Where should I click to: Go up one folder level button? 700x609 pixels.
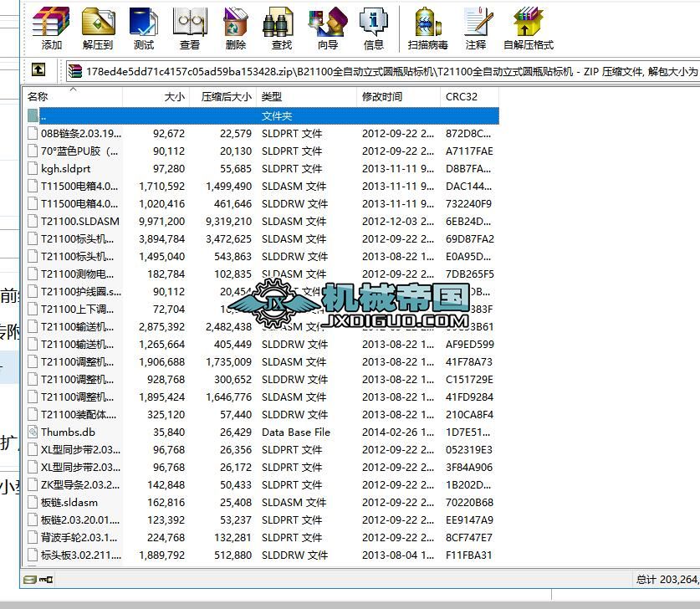tap(38, 69)
